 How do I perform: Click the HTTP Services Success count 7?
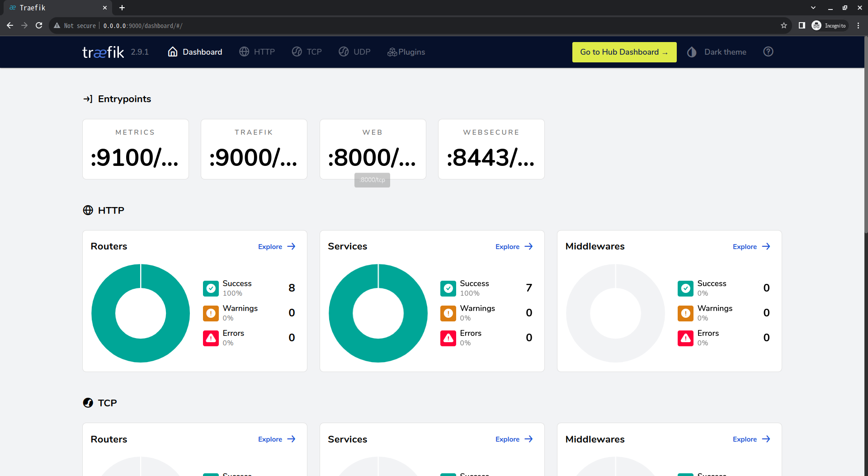(529, 288)
